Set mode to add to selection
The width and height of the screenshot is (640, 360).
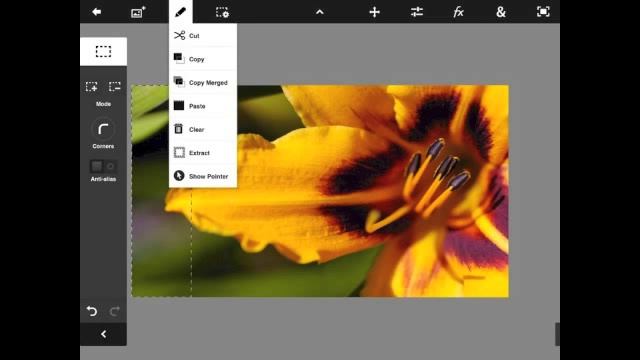[92, 87]
